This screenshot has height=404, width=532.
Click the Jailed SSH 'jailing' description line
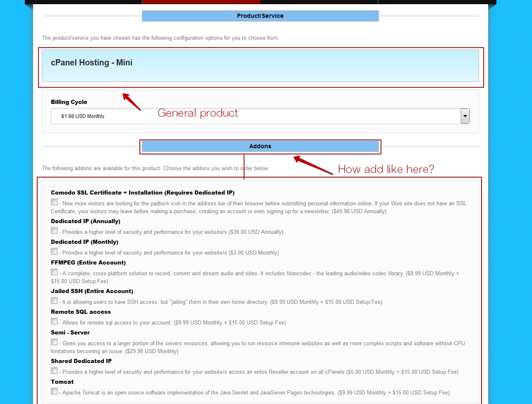(220, 302)
